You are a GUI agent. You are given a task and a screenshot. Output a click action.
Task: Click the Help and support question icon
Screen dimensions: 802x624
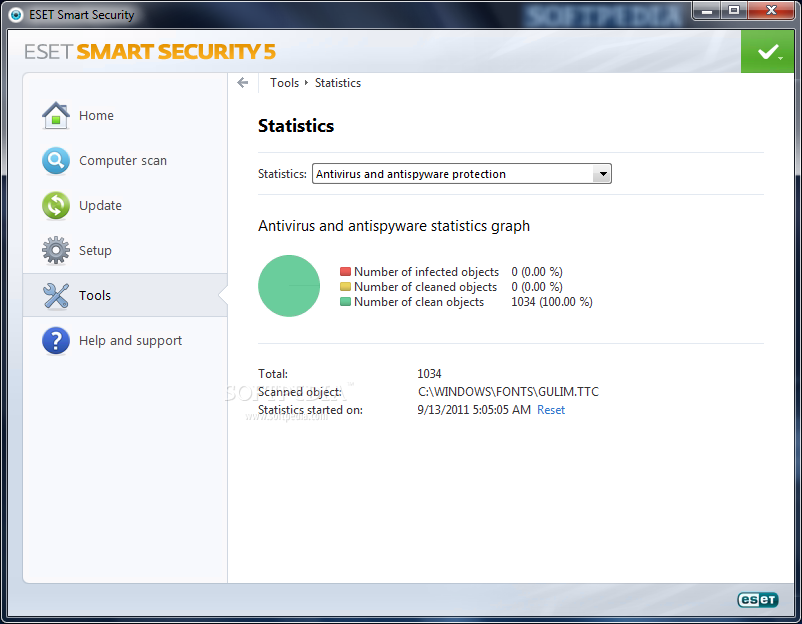56,341
